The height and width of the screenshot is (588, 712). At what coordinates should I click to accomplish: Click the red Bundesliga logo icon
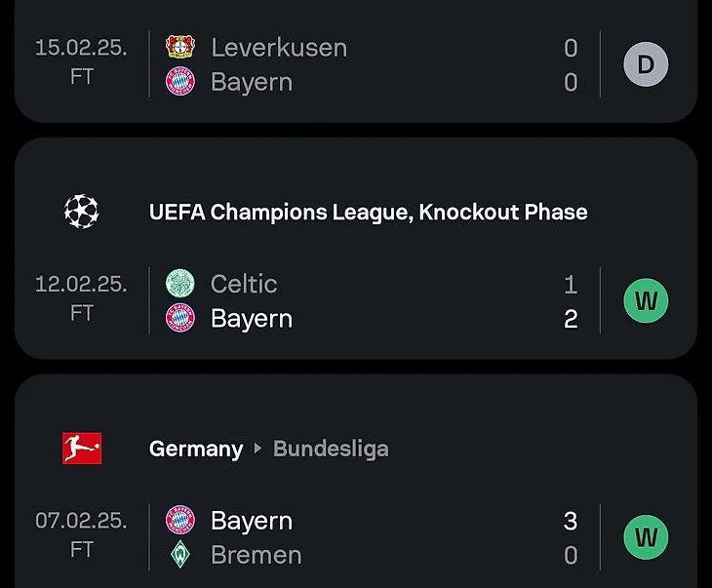82,449
